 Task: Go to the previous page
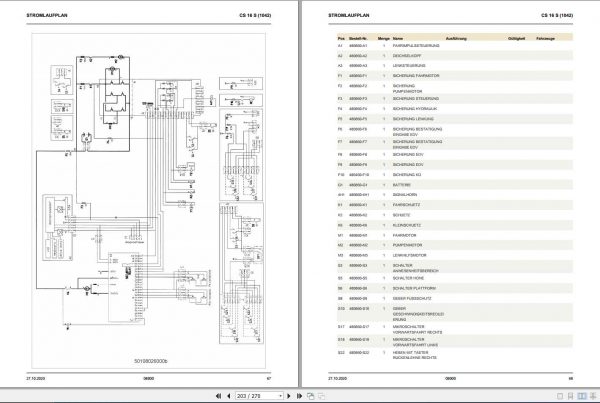[229, 396]
